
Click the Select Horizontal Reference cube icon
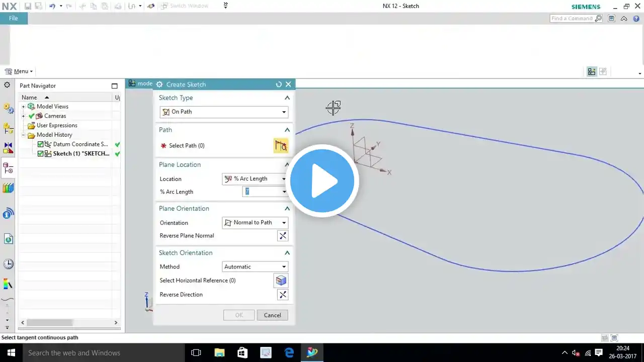tap(281, 281)
